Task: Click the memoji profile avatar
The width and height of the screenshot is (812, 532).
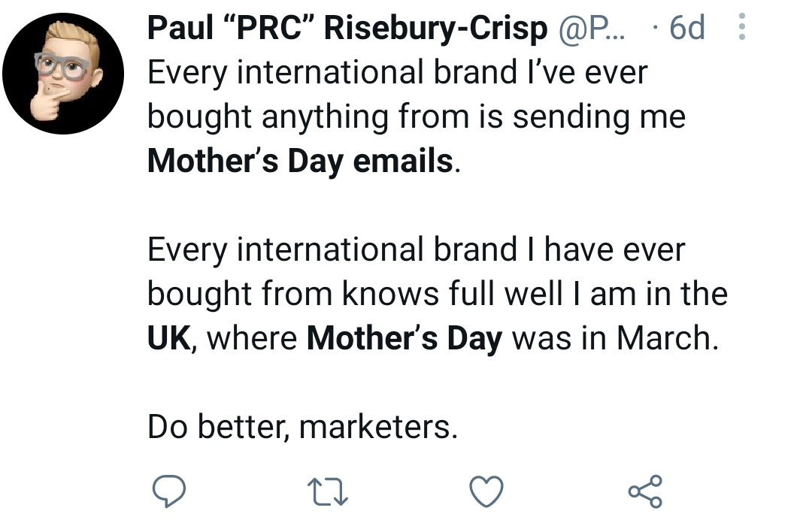Action: pos(63,73)
